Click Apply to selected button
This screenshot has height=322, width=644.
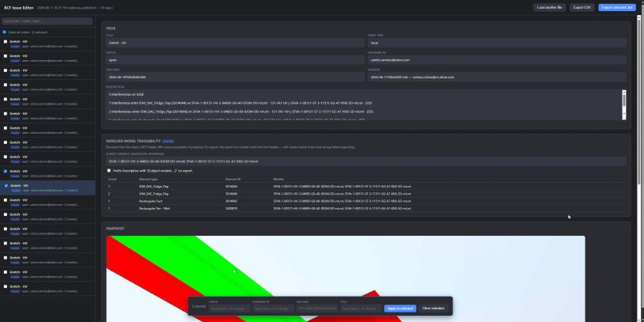(x=400, y=309)
